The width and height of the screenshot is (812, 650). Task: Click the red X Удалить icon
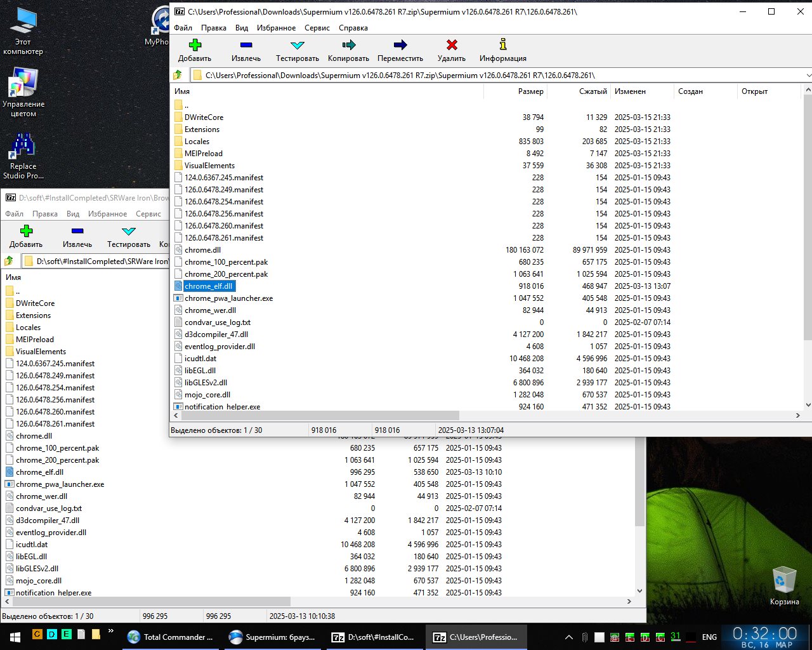(x=452, y=44)
